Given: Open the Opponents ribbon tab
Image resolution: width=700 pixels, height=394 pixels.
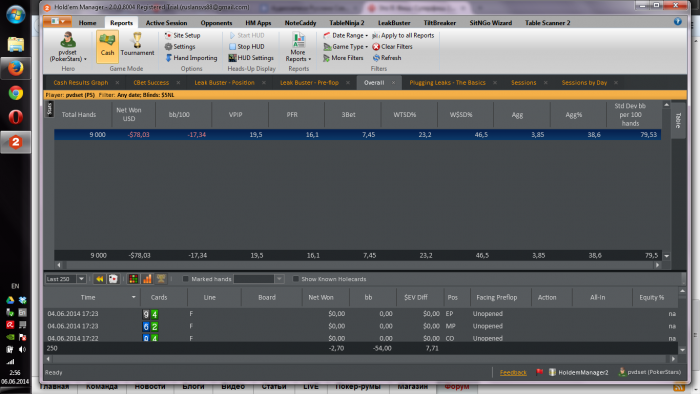Looking at the screenshot, I should (216, 23).
